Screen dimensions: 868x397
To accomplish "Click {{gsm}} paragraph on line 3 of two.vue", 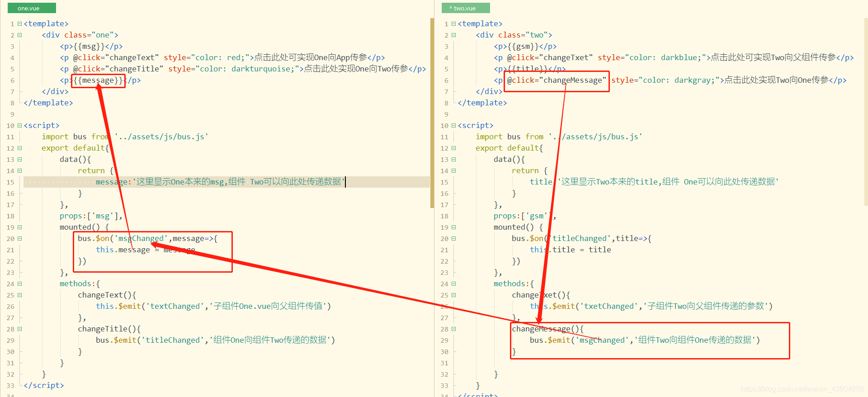I will (x=525, y=46).
